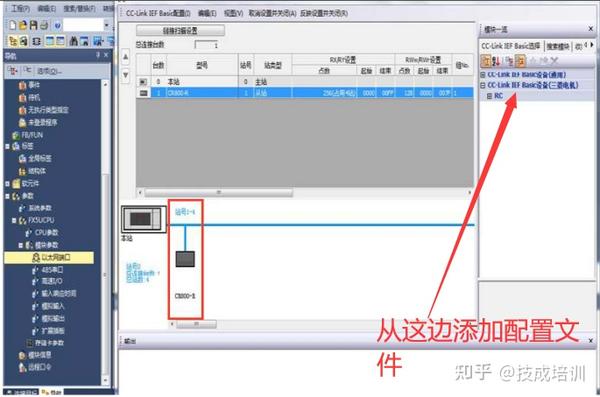Click 反映设置并关闭(R) menu item

click(324, 13)
